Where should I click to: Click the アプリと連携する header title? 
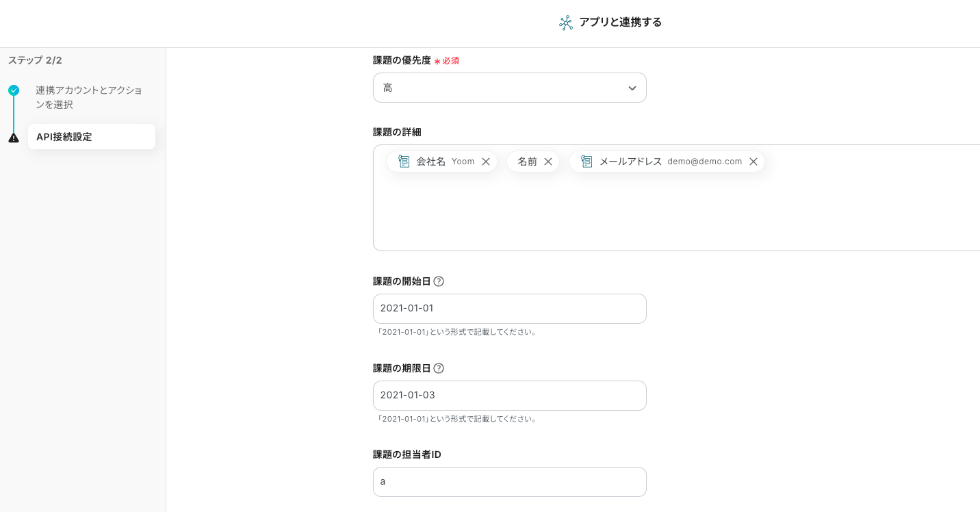pos(620,23)
